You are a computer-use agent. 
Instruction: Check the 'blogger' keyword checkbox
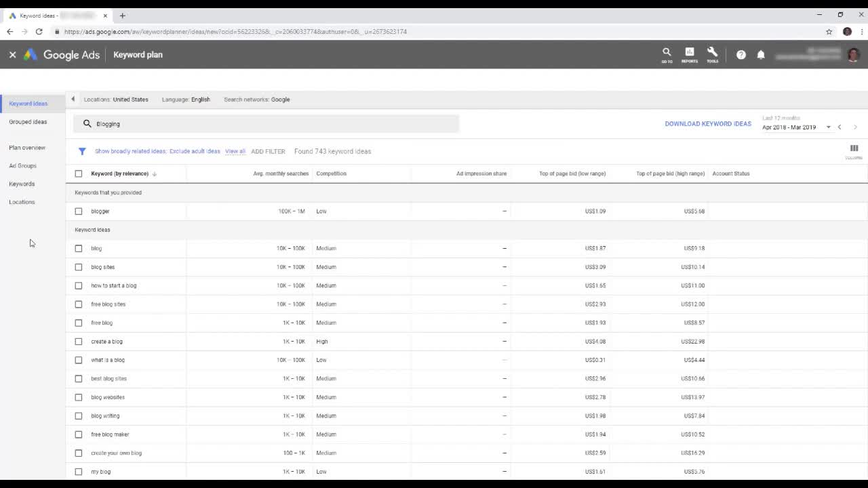click(x=79, y=211)
